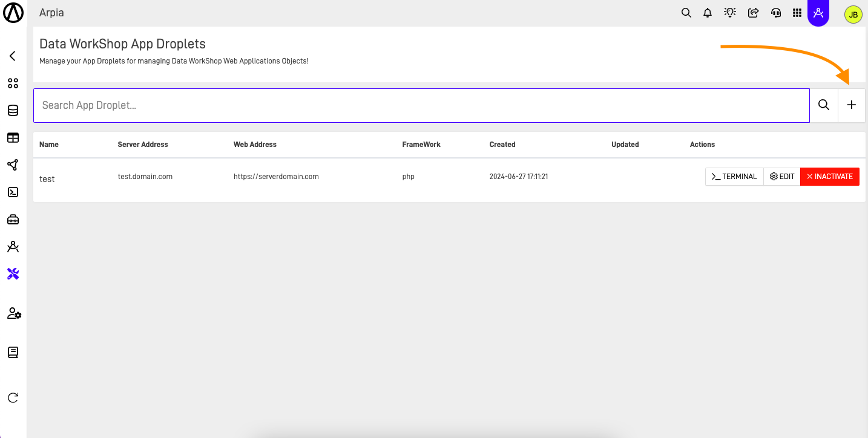
Task: Collapse sidebar with the back chevron
Action: (x=13, y=56)
